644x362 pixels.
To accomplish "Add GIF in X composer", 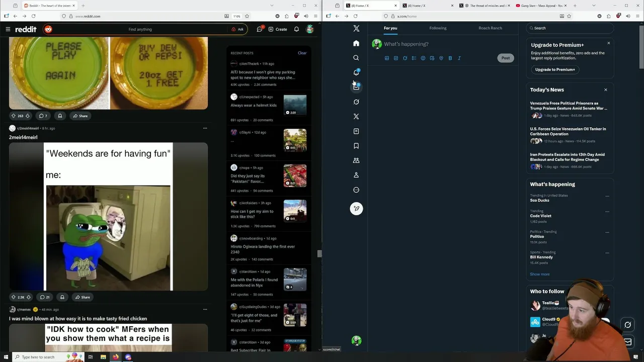I will pyautogui.click(x=396, y=58).
